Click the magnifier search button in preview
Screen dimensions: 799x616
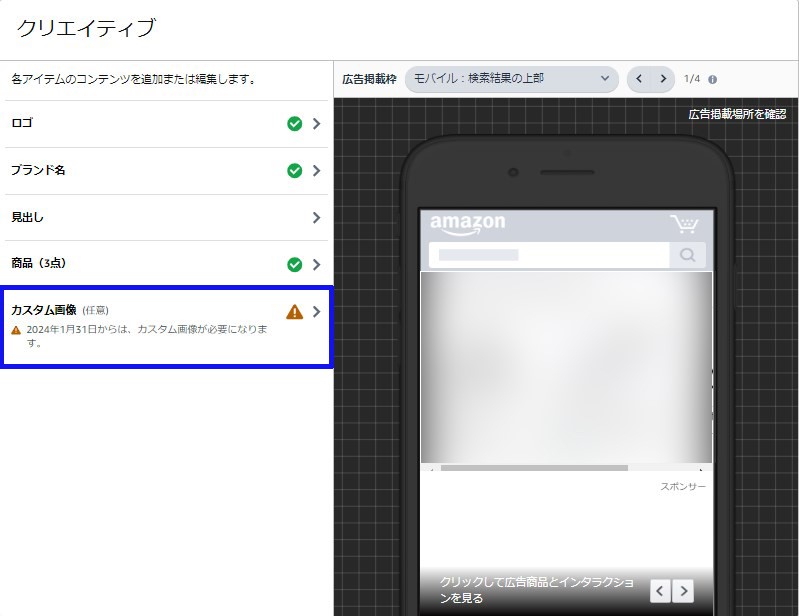[x=687, y=255]
